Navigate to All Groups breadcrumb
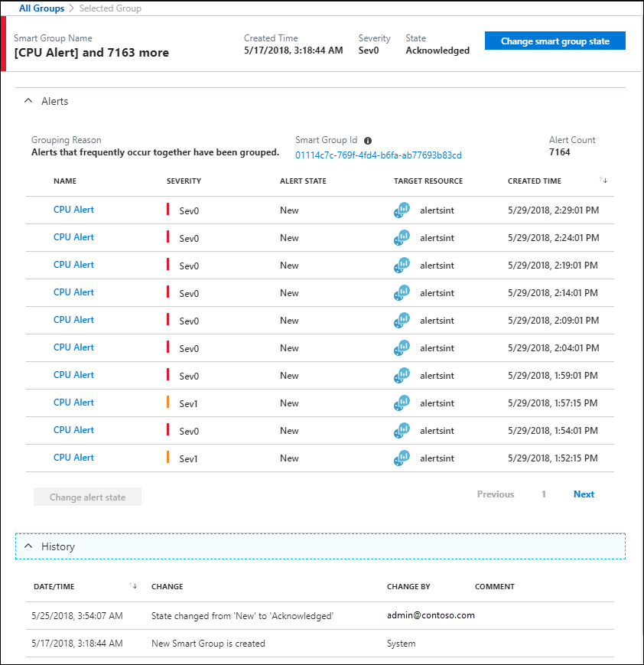 (41, 8)
